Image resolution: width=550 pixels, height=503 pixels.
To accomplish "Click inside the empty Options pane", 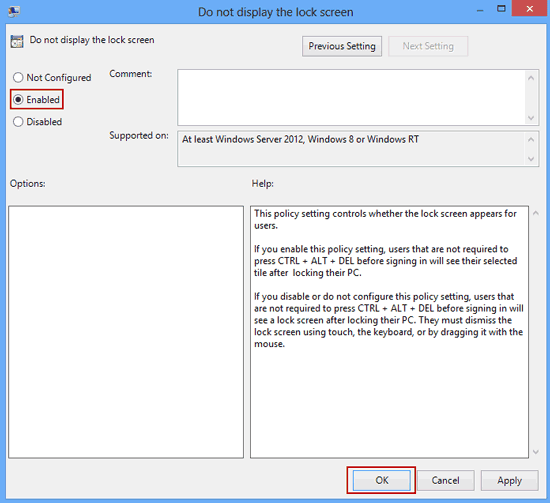I will [x=126, y=332].
